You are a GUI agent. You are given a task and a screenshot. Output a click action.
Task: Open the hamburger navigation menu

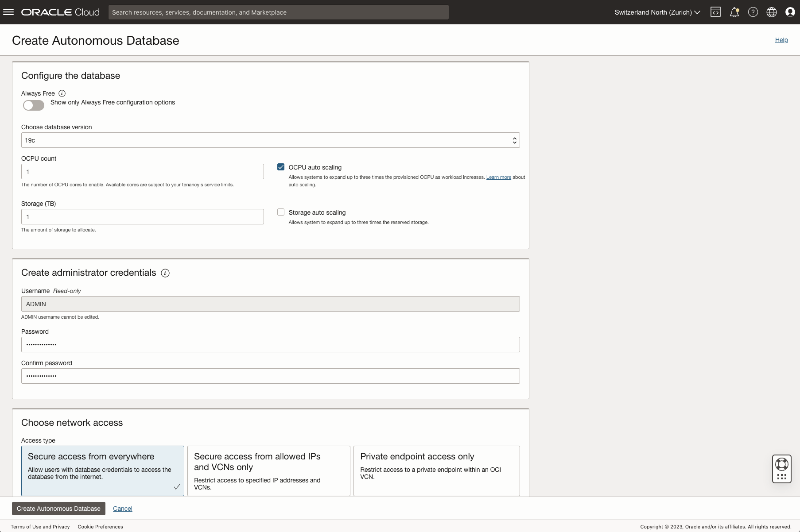[8, 12]
